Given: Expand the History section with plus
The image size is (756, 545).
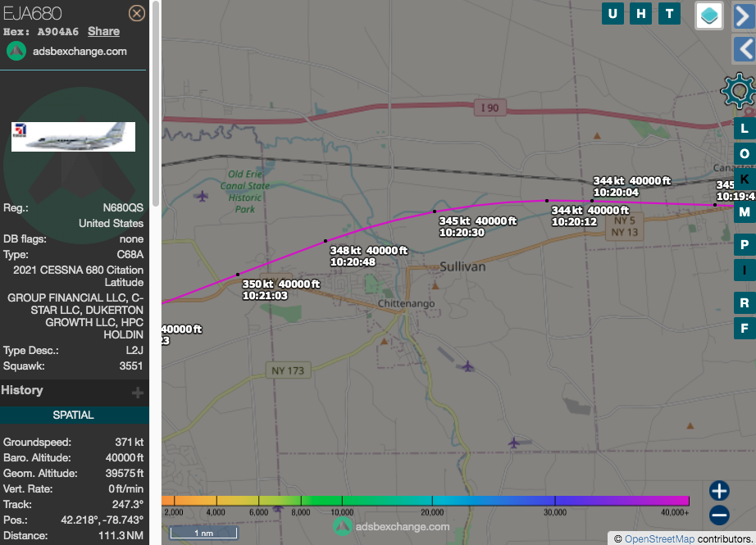Looking at the screenshot, I should point(138,393).
